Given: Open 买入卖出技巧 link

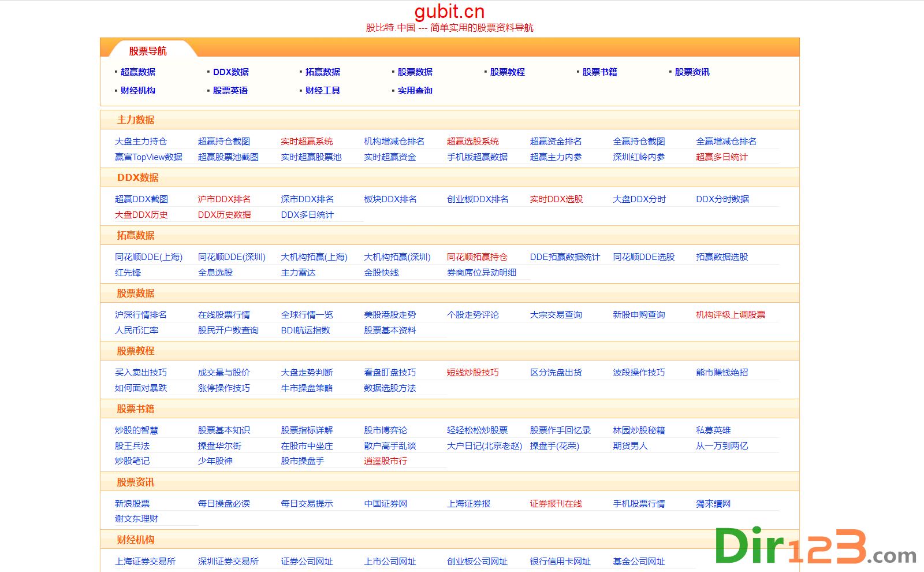Looking at the screenshot, I should point(141,373).
